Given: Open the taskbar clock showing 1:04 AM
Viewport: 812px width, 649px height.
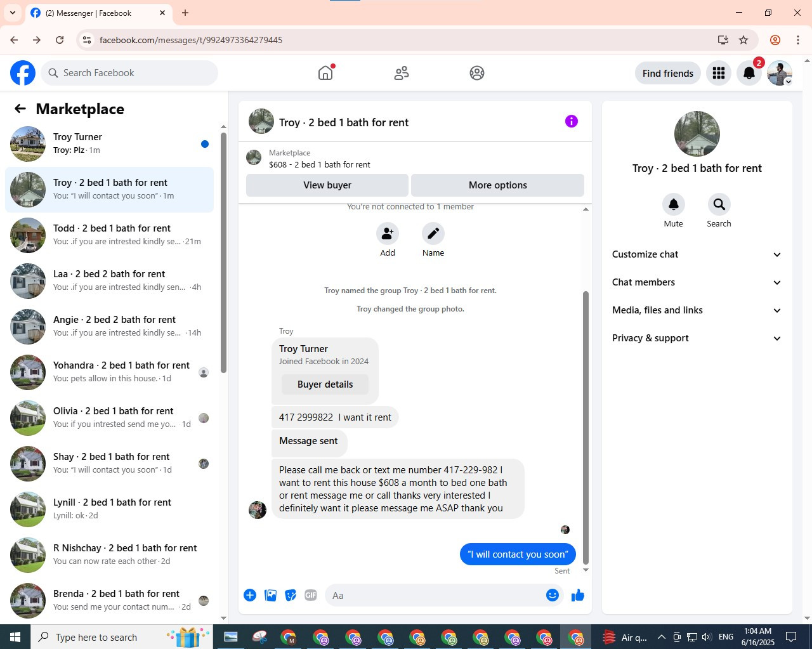Looking at the screenshot, I should coord(758,637).
